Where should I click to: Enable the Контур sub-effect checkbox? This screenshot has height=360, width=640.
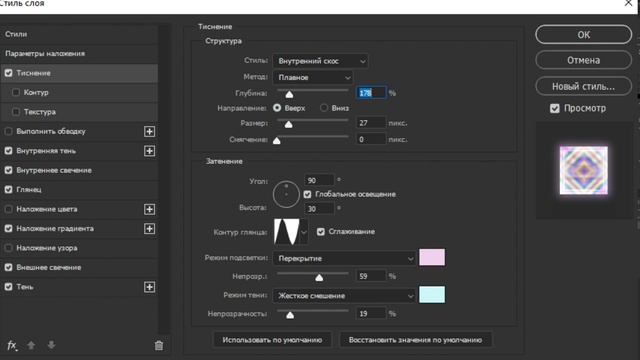point(16,92)
